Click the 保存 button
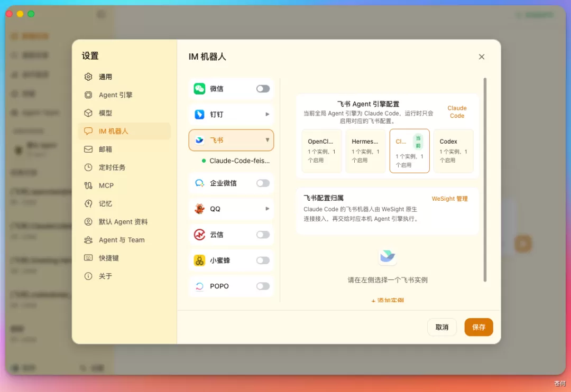Image resolution: width=571 pixels, height=392 pixels. [478, 327]
